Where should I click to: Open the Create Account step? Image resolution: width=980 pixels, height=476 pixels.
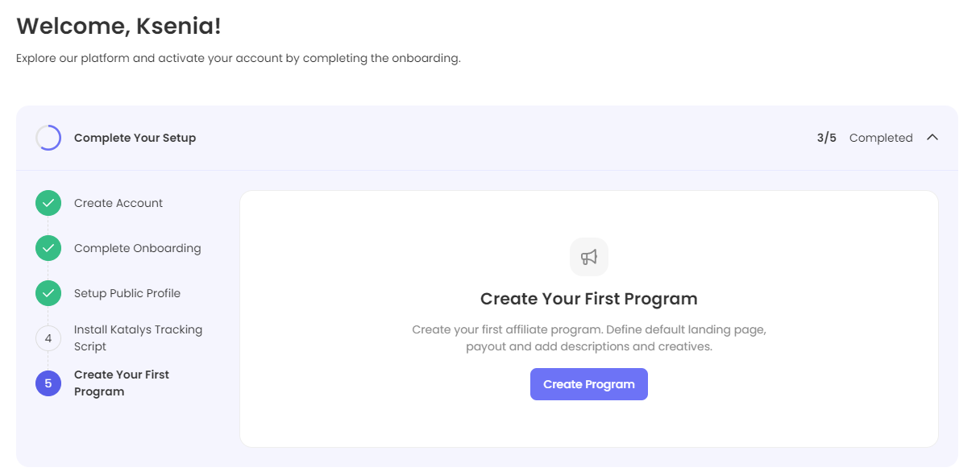[x=118, y=203]
